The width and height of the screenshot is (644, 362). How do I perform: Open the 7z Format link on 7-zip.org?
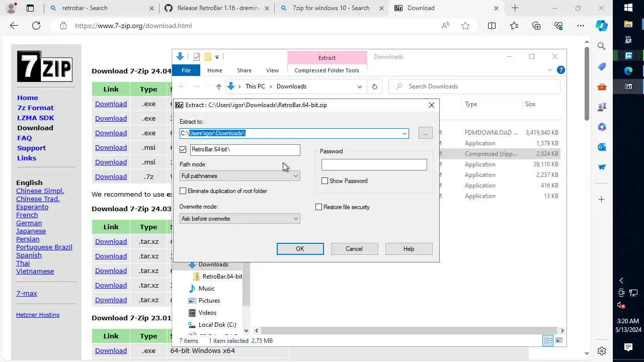pyautogui.click(x=35, y=108)
